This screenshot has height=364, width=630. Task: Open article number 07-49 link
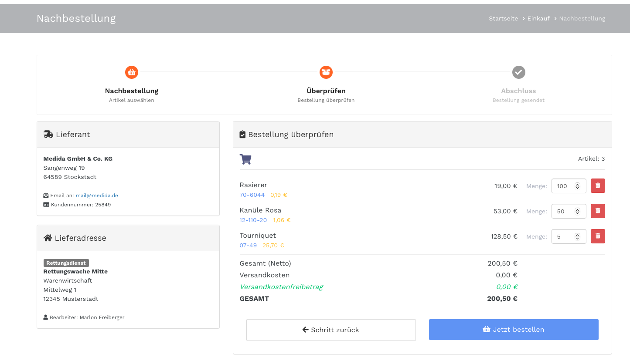point(248,246)
